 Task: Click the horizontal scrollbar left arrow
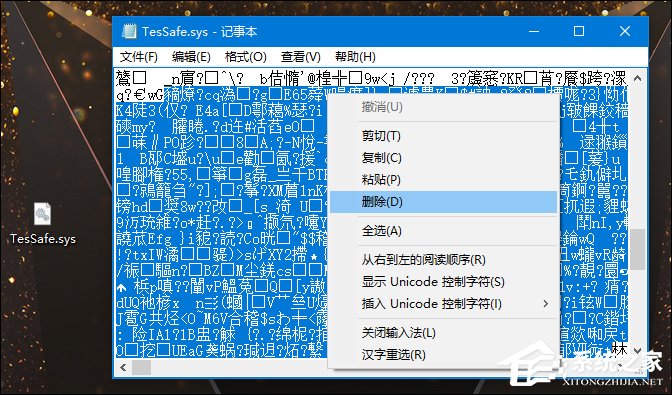123,367
